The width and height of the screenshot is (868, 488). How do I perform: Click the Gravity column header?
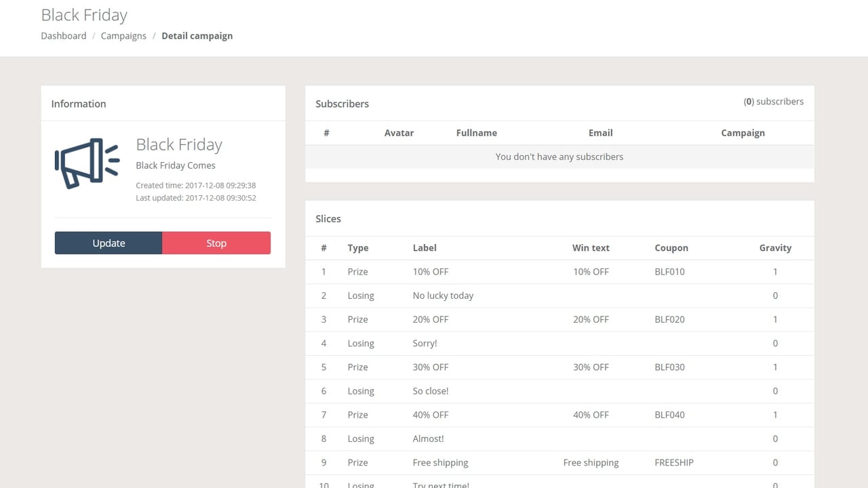coord(775,248)
